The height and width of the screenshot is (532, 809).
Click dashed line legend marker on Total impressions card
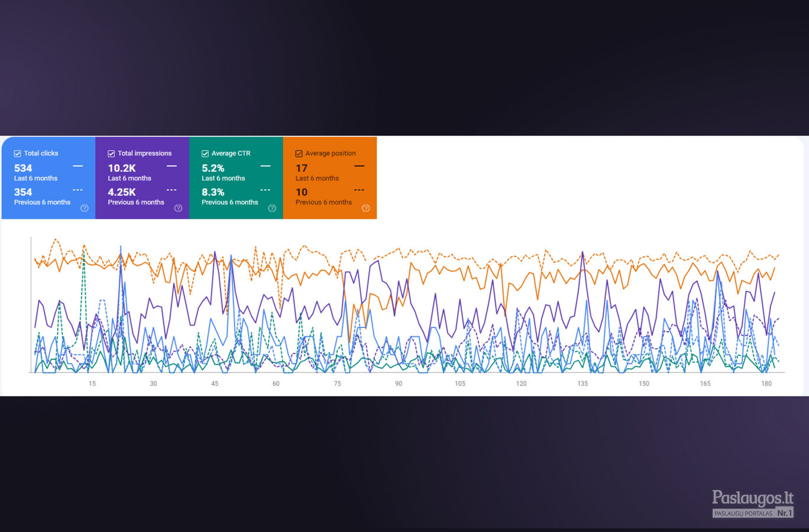(171, 190)
